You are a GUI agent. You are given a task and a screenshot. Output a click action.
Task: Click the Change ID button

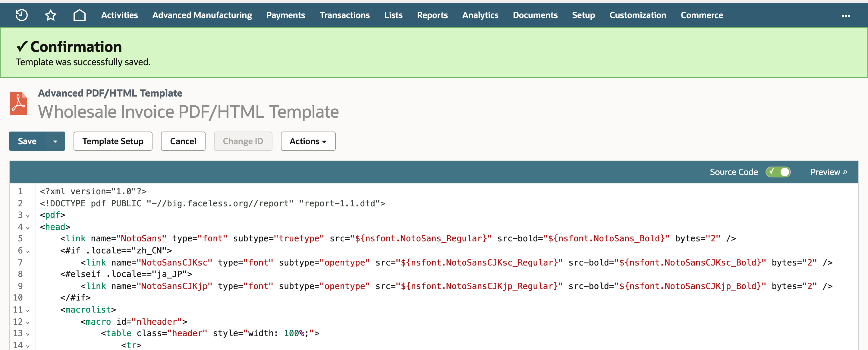243,141
